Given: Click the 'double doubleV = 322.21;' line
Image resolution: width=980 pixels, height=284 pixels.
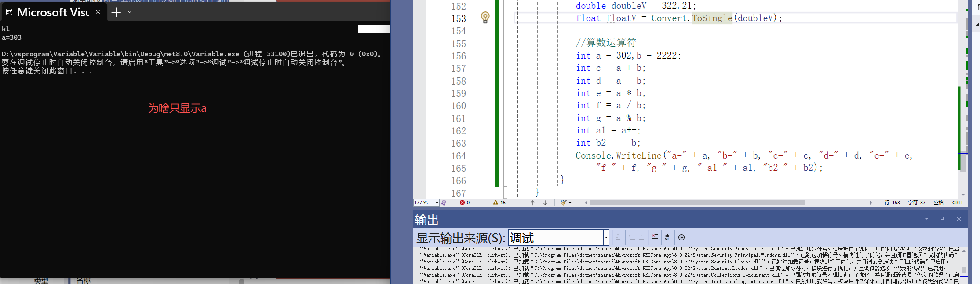Looking at the screenshot, I should pyautogui.click(x=636, y=6).
